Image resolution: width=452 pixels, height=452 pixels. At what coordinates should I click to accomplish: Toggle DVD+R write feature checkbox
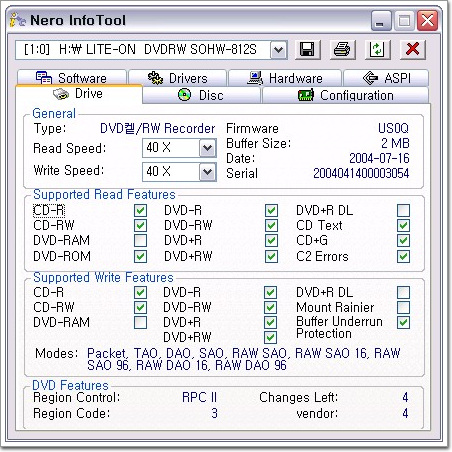pyautogui.click(x=270, y=322)
